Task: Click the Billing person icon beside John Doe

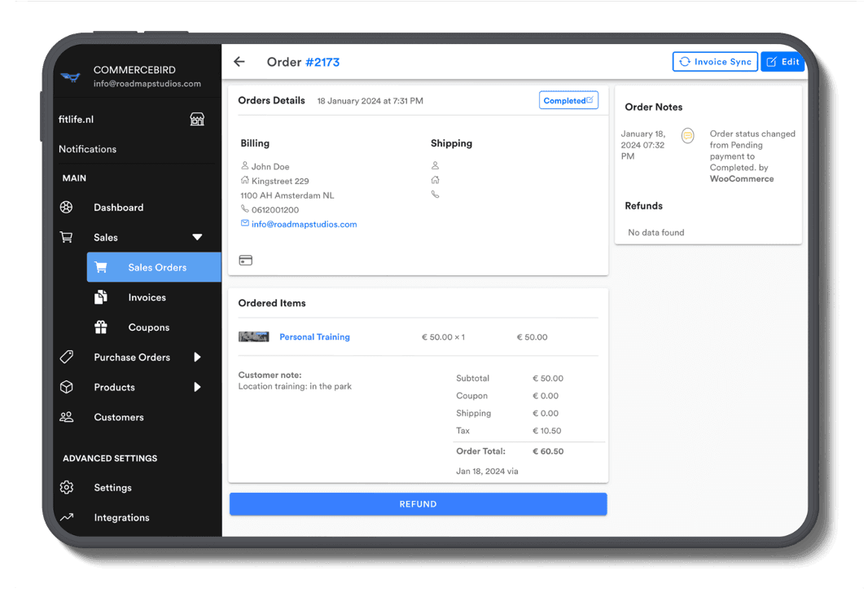Action: (244, 165)
